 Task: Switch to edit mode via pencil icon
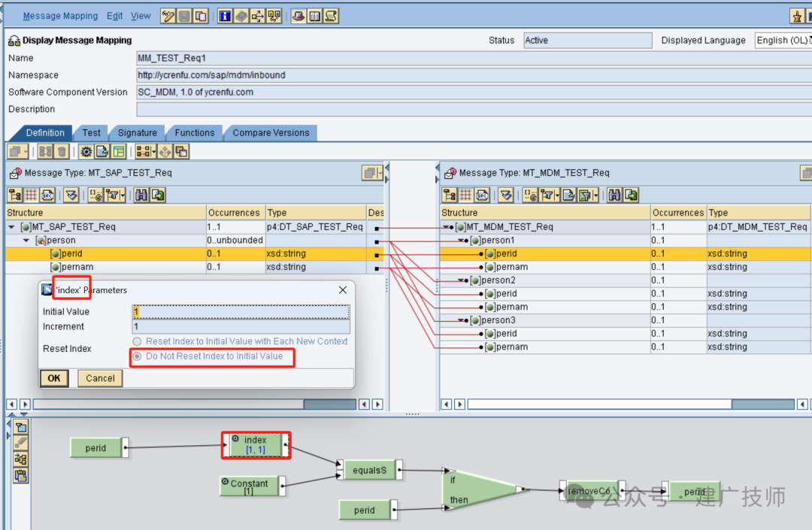click(x=168, y=16)
